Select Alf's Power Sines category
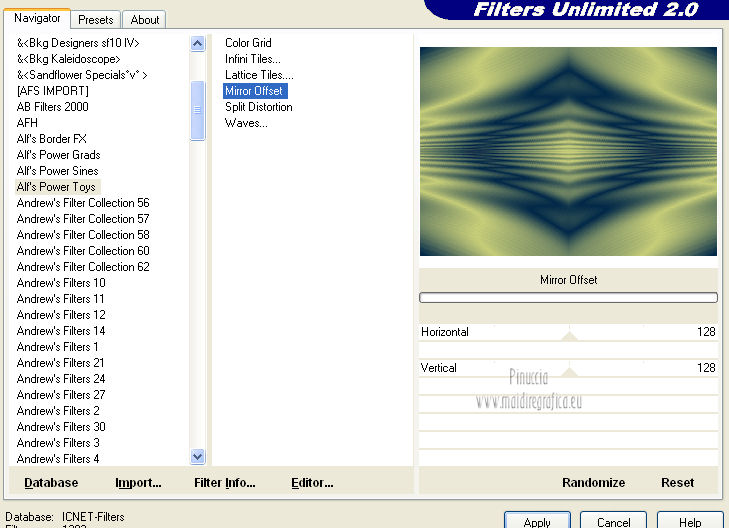 pos(58,171)
